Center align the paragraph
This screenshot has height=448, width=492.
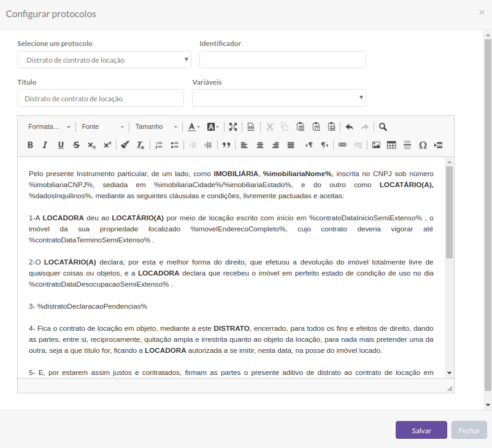point(260,145)
